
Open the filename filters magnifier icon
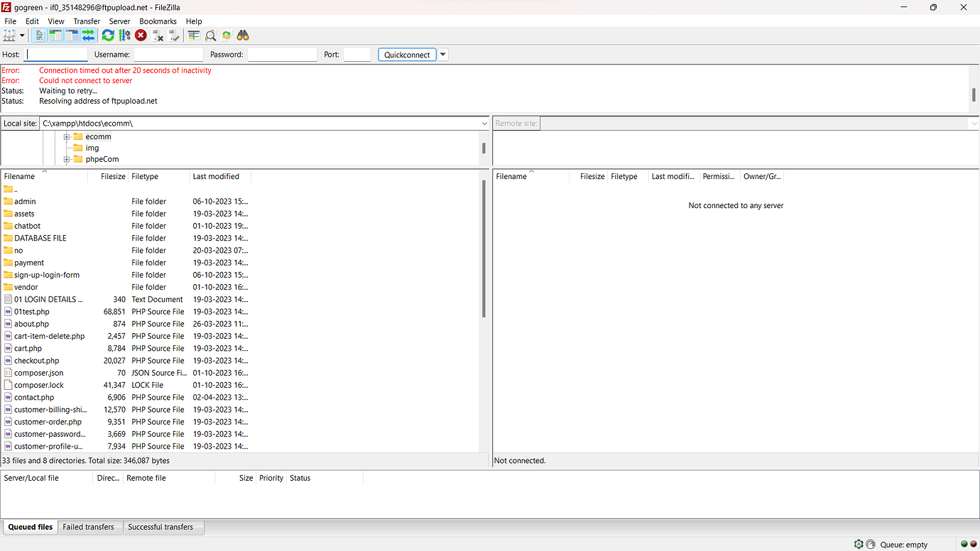click(211, 36)
